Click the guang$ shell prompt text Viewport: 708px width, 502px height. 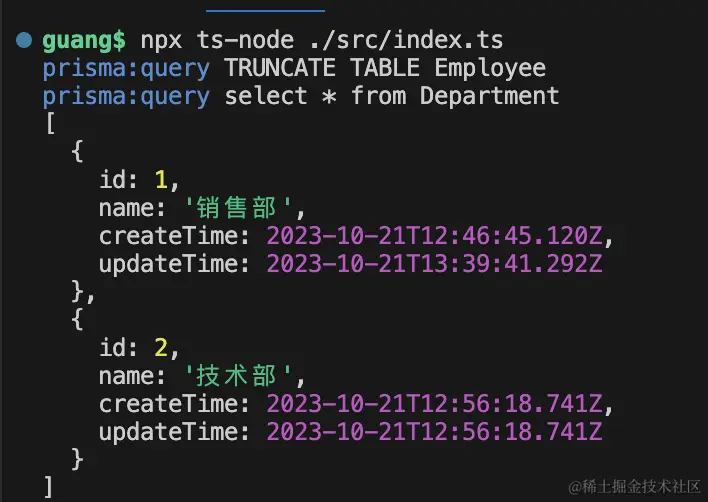84,41
